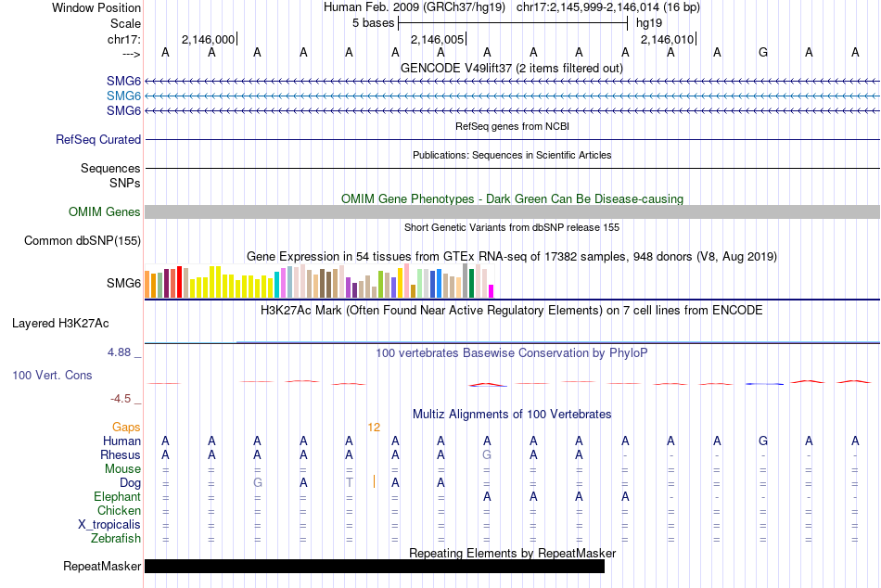The height and width of the screenshot is (588, 881).
Task: Click the OMIM Genes track label
Action: tap(105, 212)
